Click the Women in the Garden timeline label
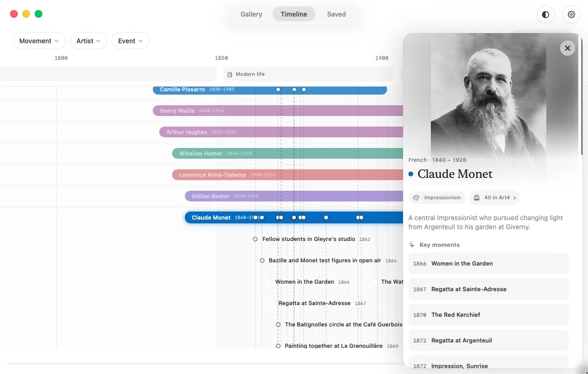This screenshot has height=374, width=588. pyautogui.click(x=305, y=282)
